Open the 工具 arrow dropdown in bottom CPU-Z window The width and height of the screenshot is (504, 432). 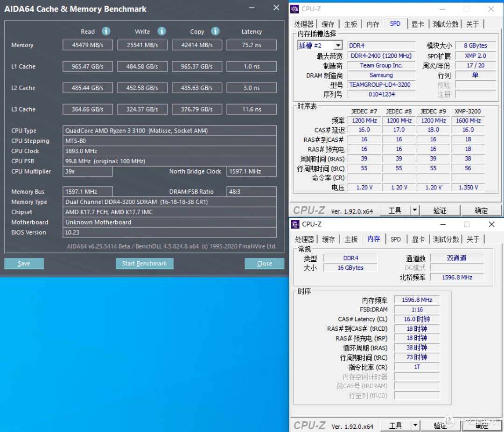pyautogui.click(x=415, y=425)
